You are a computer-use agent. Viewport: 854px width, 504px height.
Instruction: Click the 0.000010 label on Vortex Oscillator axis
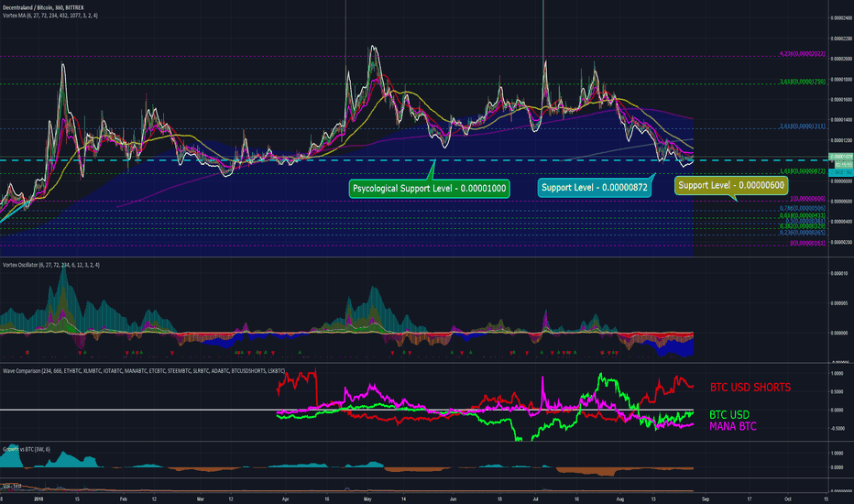(x=839, y=273)
